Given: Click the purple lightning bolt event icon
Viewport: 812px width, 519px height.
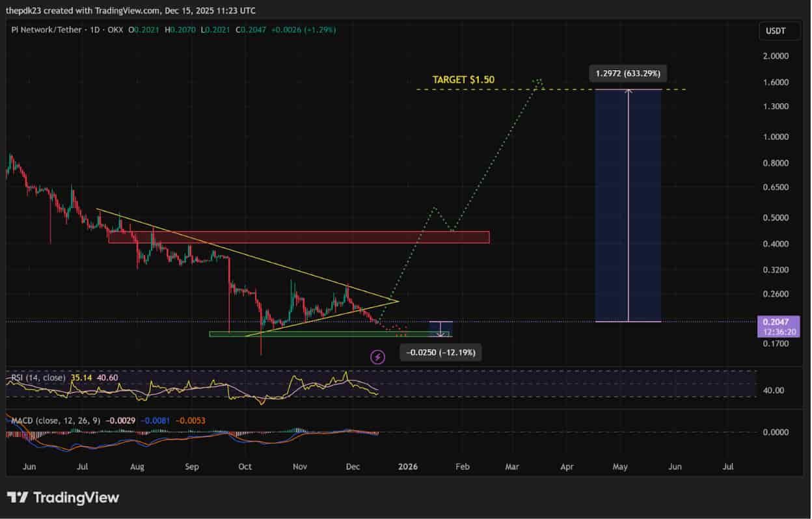Looking at the screenshot, I should [x=377, y=356].
